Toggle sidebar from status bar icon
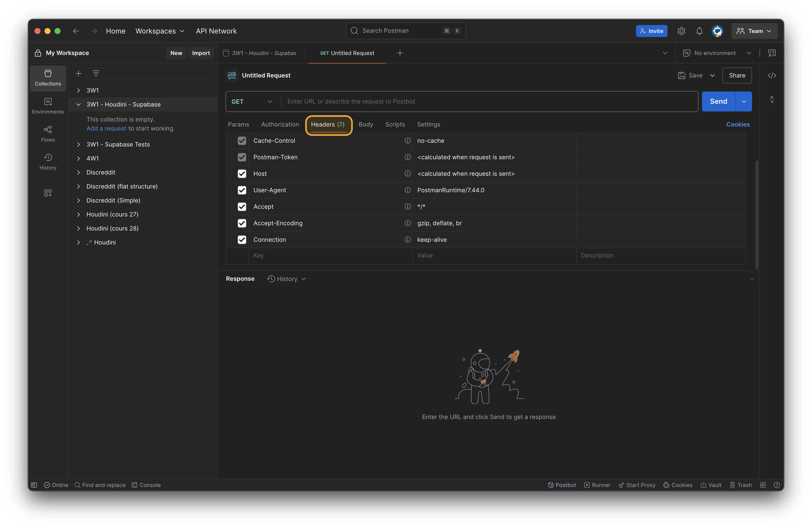The width and height of the screenshot is (812, 528). point(34,485)
